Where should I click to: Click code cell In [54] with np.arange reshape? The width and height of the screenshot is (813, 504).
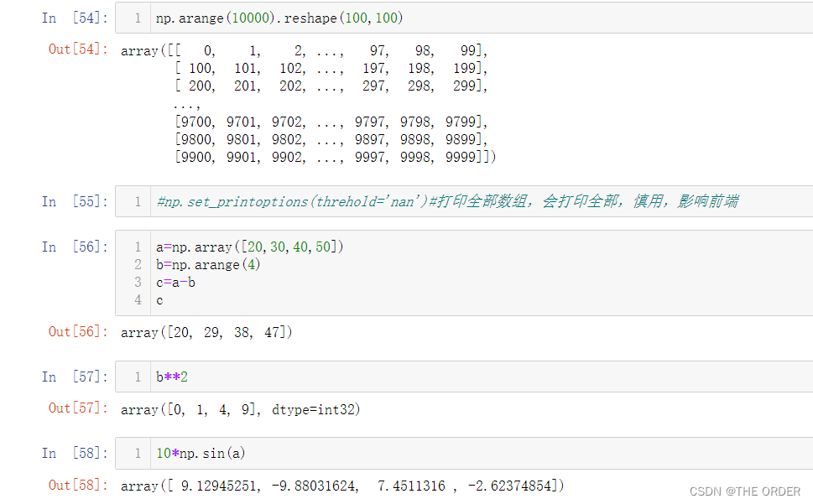(464, 18)
